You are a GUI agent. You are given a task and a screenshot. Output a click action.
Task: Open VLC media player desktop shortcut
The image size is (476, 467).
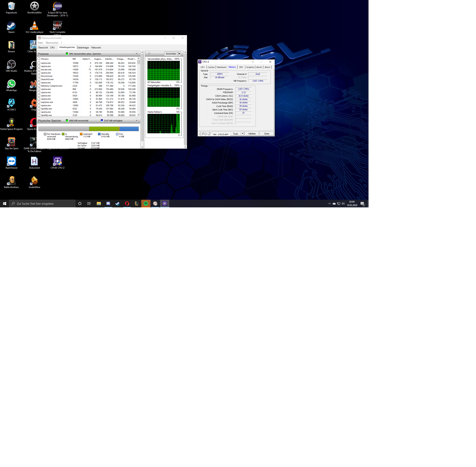34,26
